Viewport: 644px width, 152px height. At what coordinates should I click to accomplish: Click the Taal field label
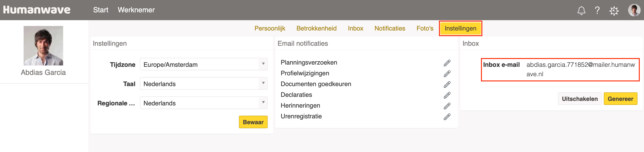pyautogui.click(x=129, y=84)
